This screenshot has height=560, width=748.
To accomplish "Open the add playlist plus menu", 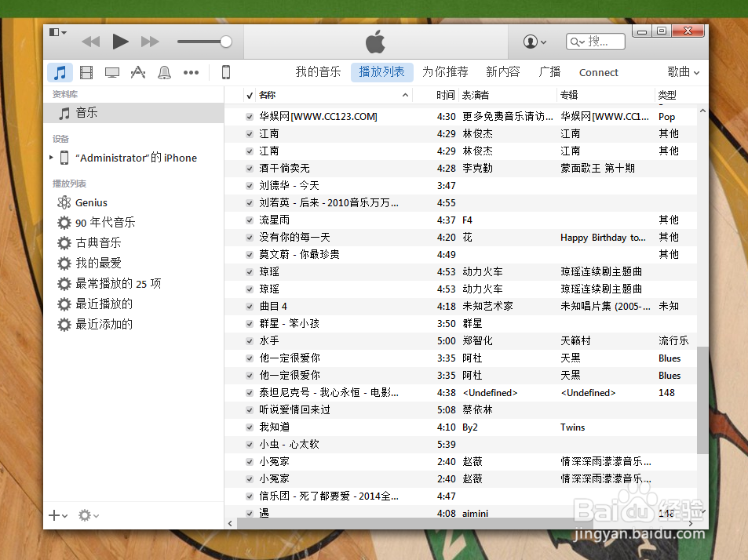I will [58, 515].
